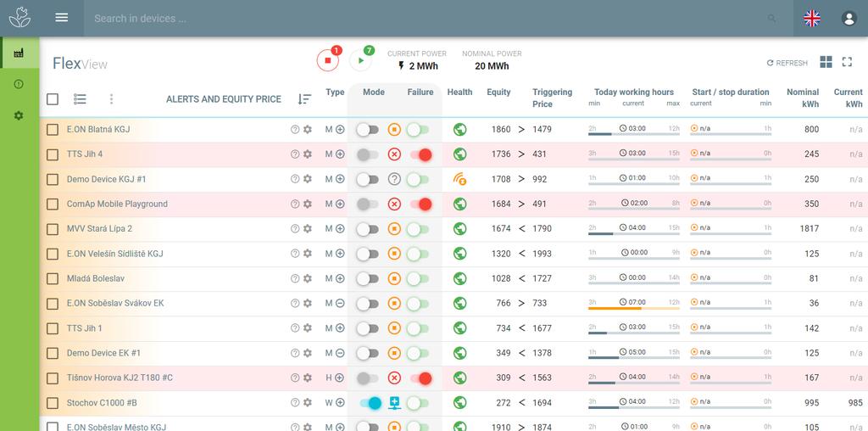Toggle the failure switch for TTS Jih 4
The image size is (868, 431).
(420, 154)
